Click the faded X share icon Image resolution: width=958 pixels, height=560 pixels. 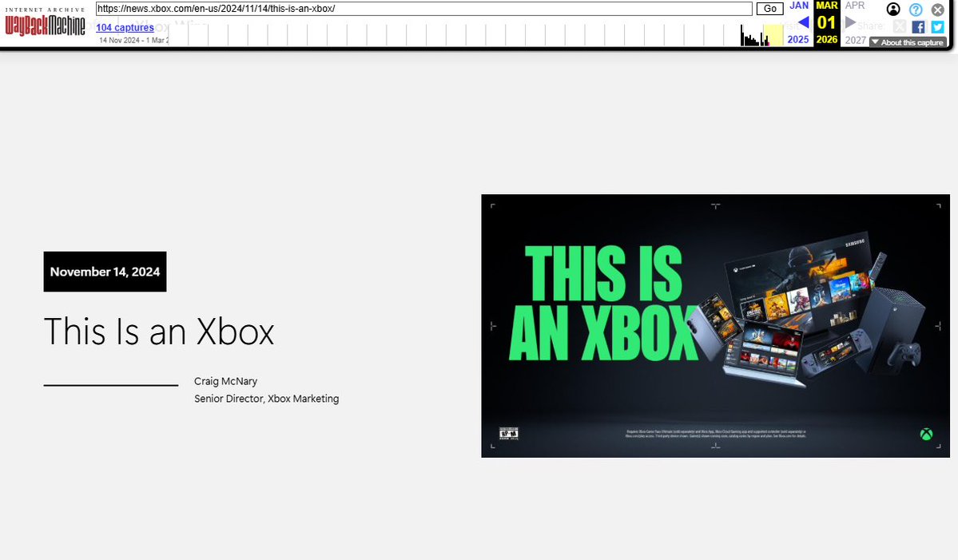900,27
